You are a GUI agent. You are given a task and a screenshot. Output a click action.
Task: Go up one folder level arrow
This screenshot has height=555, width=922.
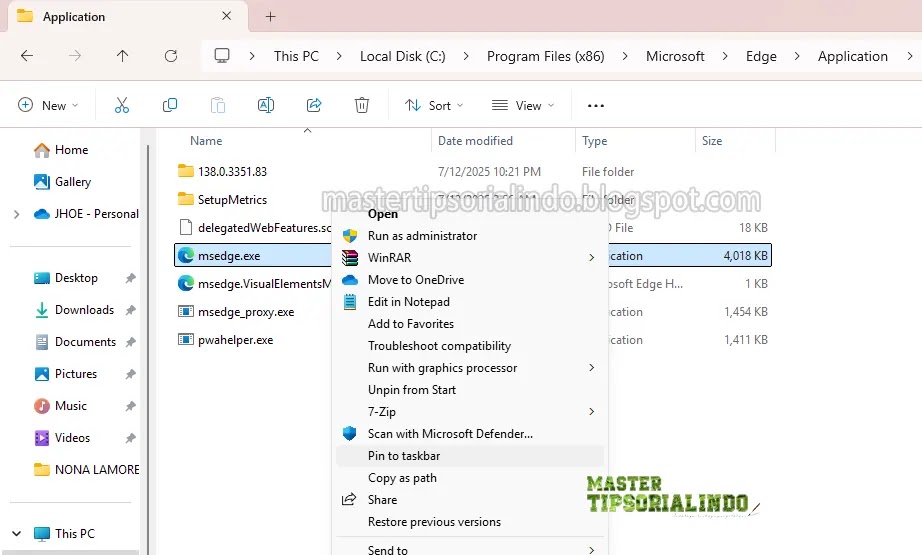click(122, 56)
